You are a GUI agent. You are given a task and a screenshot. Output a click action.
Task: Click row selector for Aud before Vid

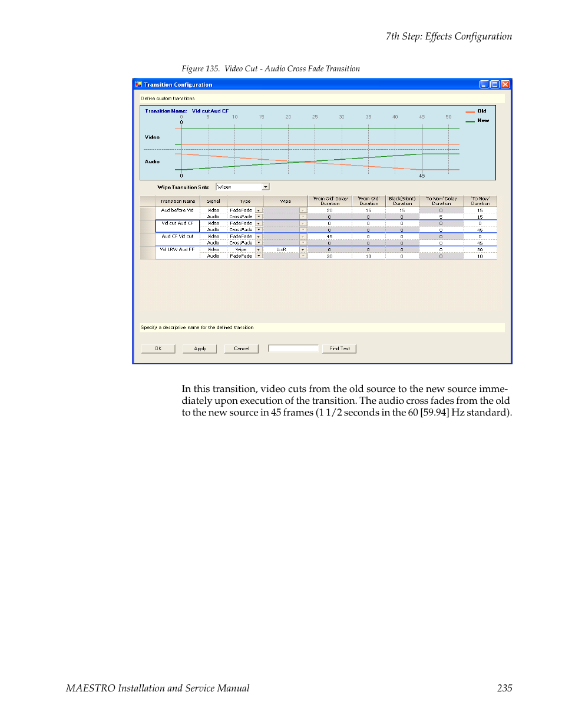[x=148, y=213]
